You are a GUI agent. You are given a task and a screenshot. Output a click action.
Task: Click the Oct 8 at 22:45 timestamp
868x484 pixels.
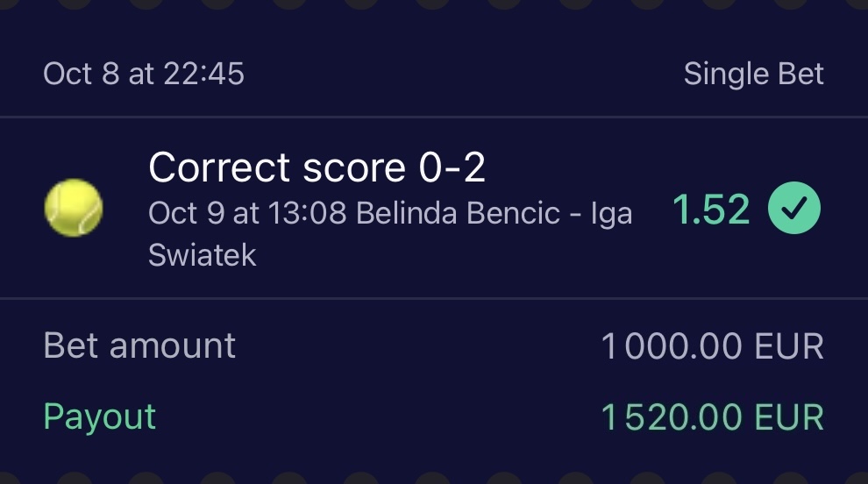click(x=144, y=75)
